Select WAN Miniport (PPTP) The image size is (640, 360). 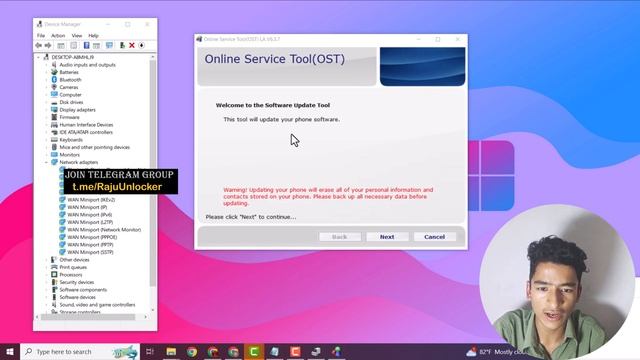click(90, 245)
